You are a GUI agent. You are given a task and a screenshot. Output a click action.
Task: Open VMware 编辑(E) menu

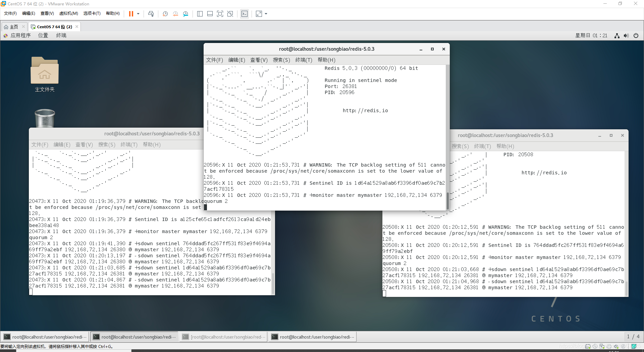coord(29,13)
